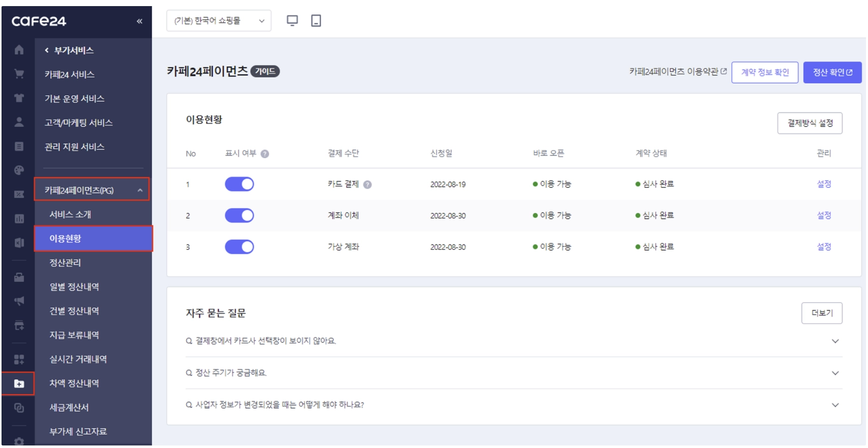Click the help icon beside 카드 결제

[368, 185]
